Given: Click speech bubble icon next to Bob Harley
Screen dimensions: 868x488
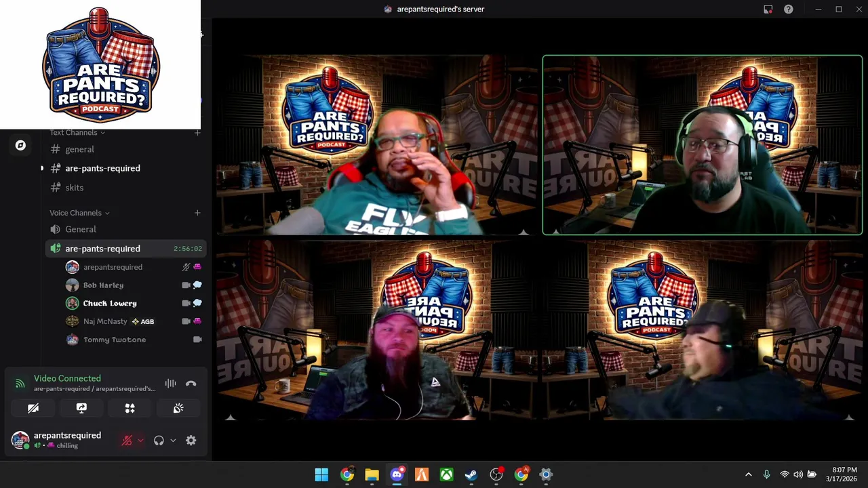Looking at the screenshot, I should (197, 285).
